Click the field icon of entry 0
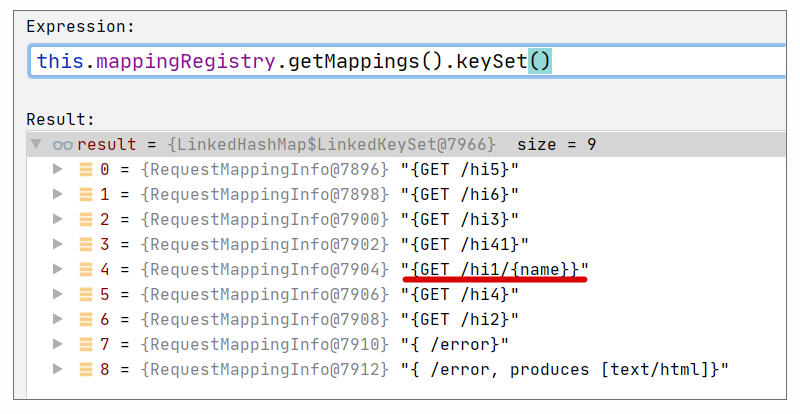This screenshot has width=800, height=414. [x=86, y=169]
